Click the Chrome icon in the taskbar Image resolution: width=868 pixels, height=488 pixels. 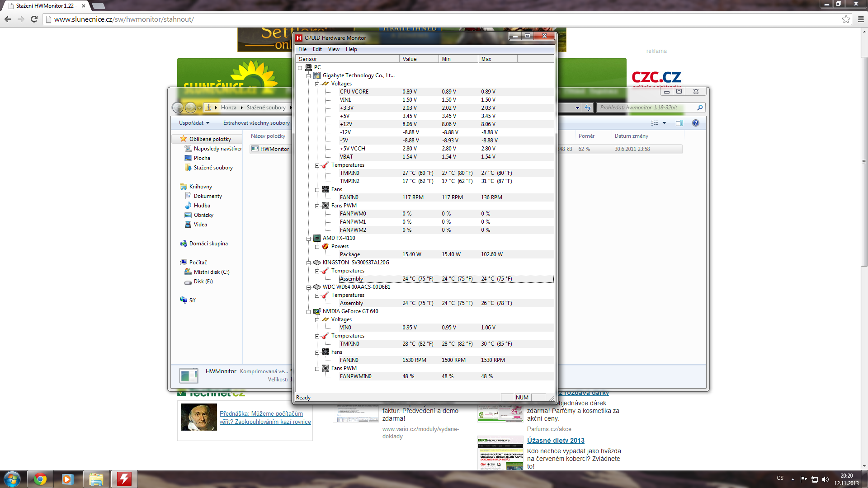point(40,479)
